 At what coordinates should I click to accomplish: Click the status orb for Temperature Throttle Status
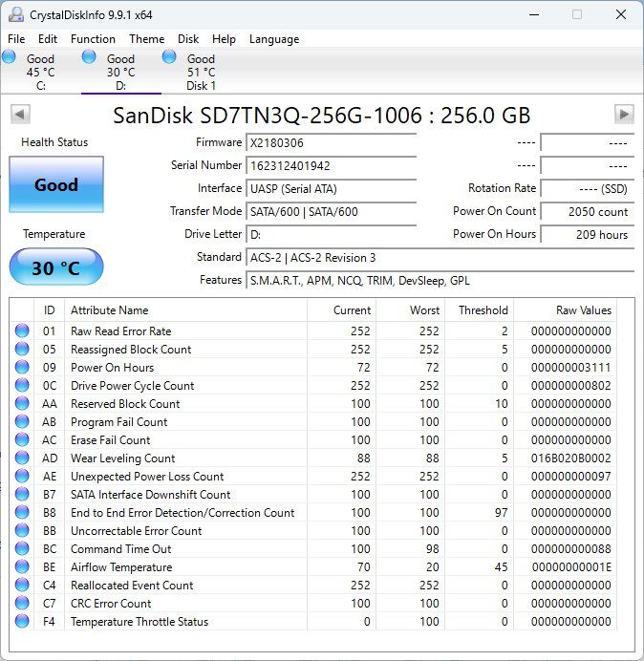coord(22,621)
